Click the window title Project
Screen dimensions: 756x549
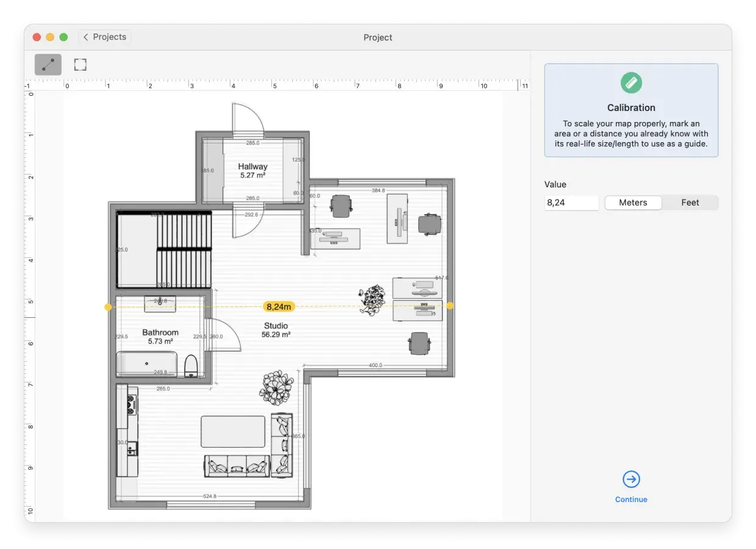(378, 37)
